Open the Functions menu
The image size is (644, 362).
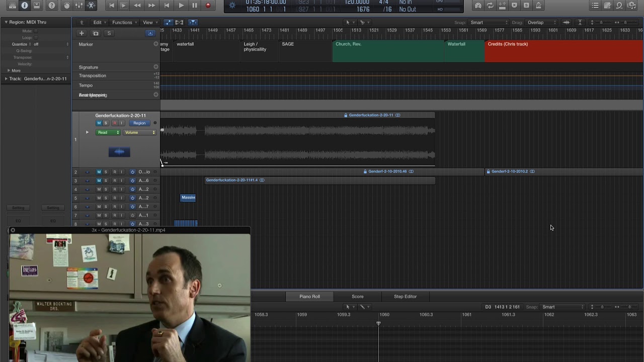[x=124, y=23]
